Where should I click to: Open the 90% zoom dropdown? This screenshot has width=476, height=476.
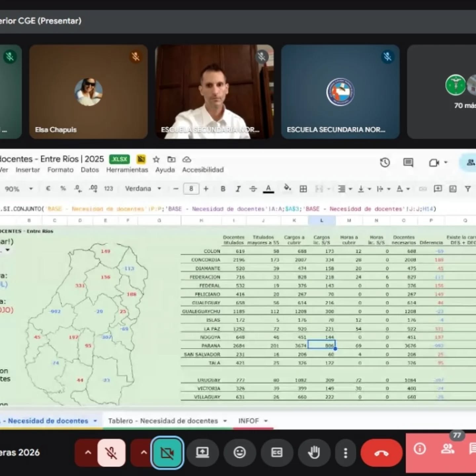[19, 189]
